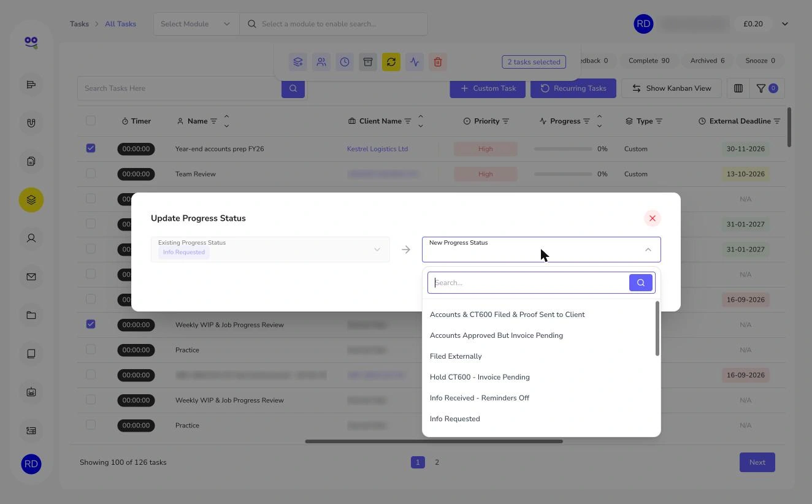Click the search icon in status dropdown
This screenshot has height=504, width=812.
coord(641,283)
